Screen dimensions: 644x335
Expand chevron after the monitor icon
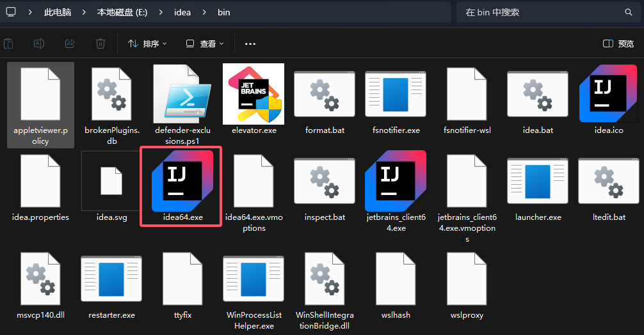pyautogui.click(x=30, y=12)
